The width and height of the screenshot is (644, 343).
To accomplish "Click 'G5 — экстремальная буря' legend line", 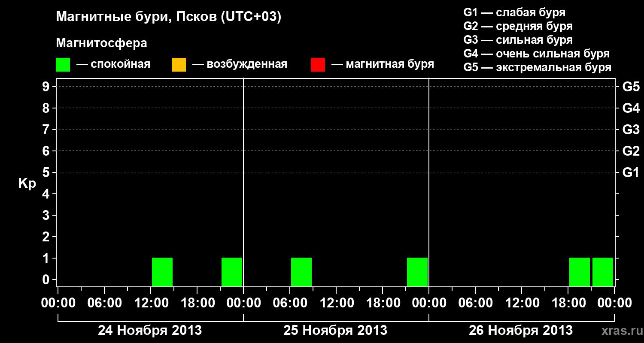I will pyautogui.click(x=538, y=67).
